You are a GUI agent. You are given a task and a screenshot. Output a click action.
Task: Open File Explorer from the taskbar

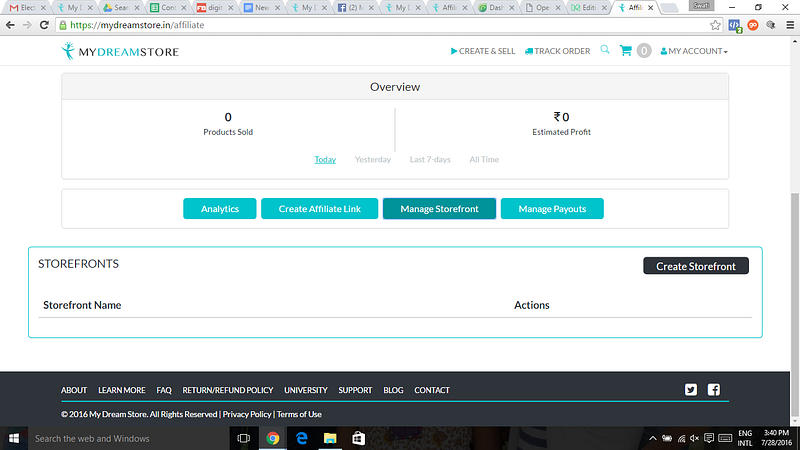(330, 438)
